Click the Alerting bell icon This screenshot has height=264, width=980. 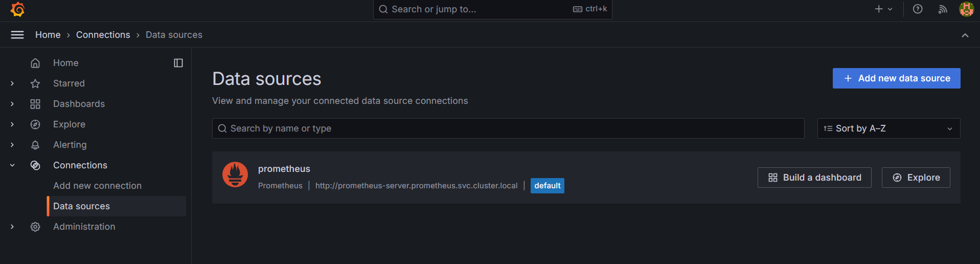[x=35, y=145]
